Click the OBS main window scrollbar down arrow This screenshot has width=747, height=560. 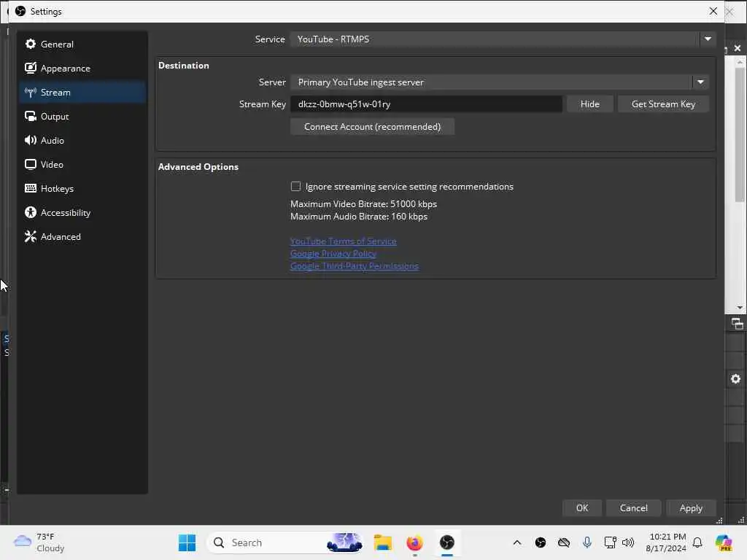(x=740, y=308)
